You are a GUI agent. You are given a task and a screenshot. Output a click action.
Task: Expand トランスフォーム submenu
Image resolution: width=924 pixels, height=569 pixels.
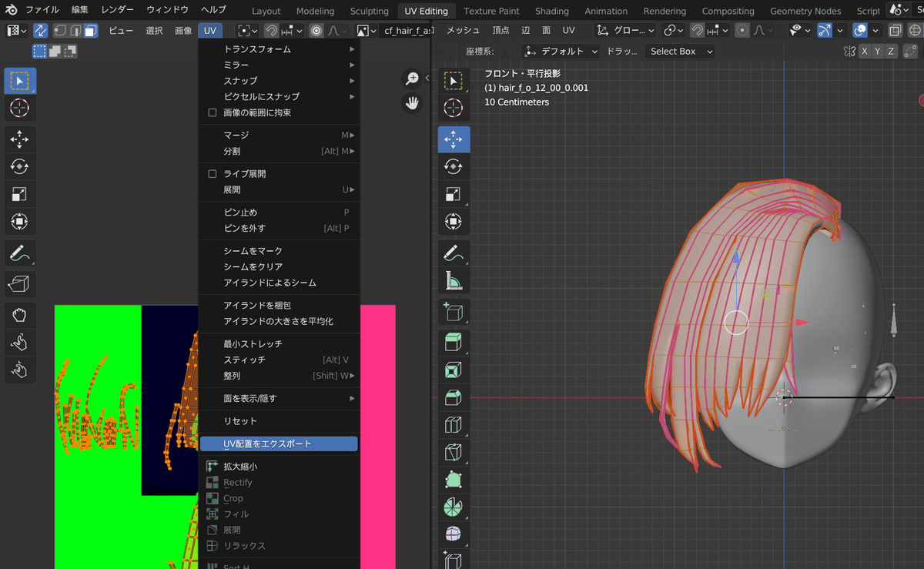coord(279,49)
